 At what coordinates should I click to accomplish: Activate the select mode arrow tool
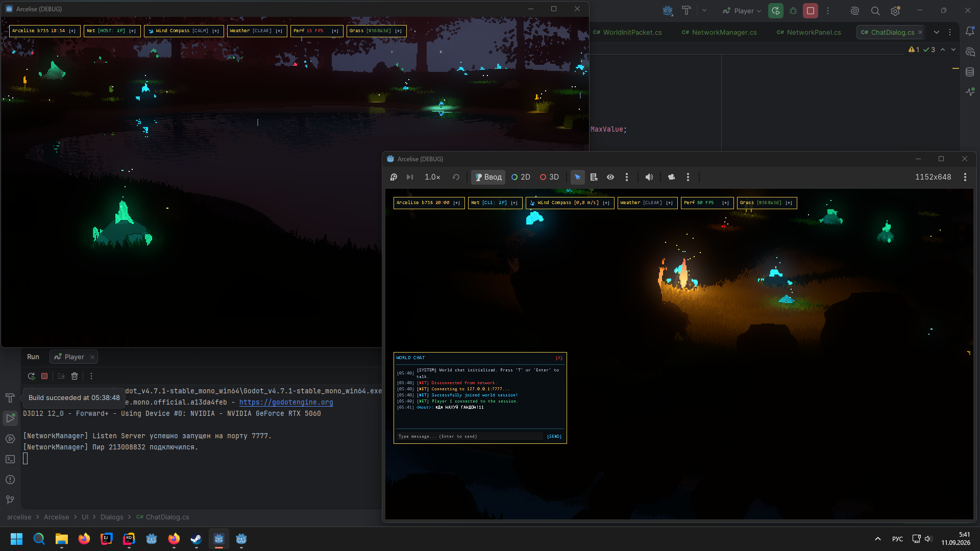click(x=577, y=177)
